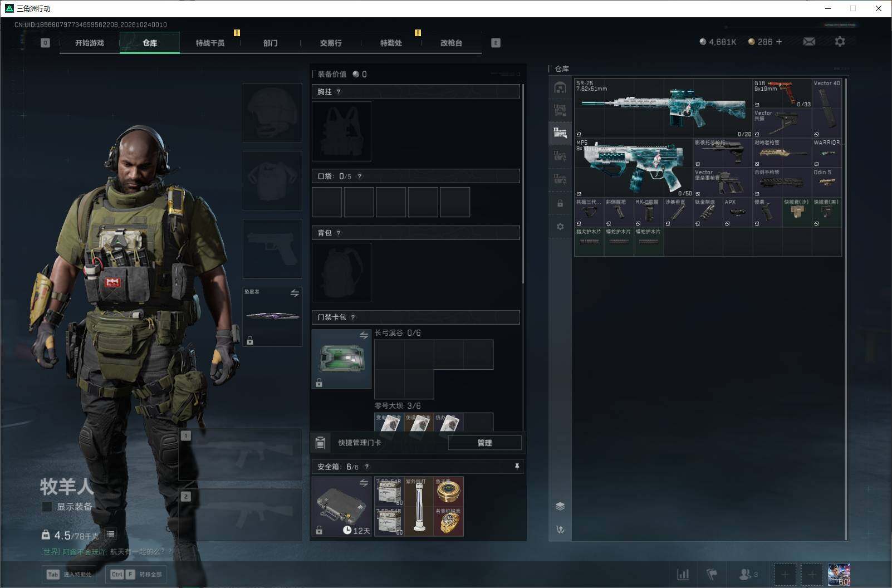Select the G18 pistol in warehouse
The image size is (892, 588).
pyautogui.click(x=782, y=94)
